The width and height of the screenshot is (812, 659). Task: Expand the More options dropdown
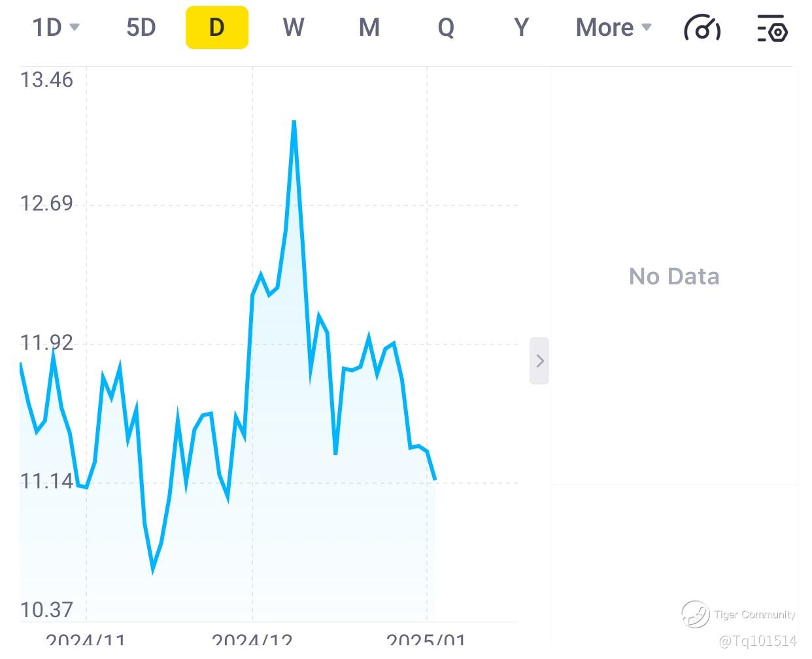click(x=613, y=27)
